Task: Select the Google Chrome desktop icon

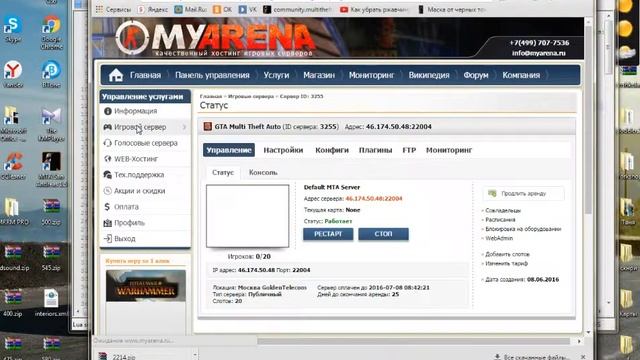Action: tap(51, 33)
